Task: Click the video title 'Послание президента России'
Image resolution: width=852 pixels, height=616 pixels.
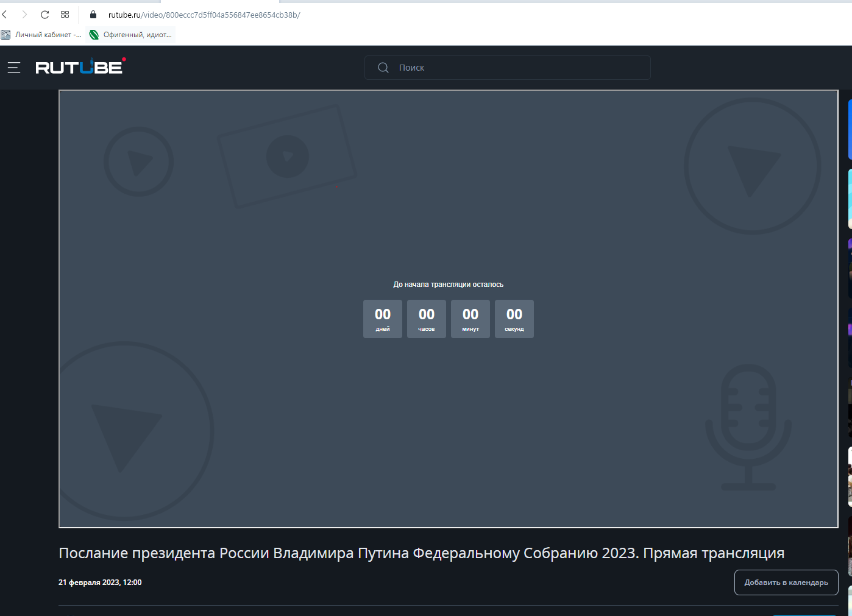Action: 421,553
